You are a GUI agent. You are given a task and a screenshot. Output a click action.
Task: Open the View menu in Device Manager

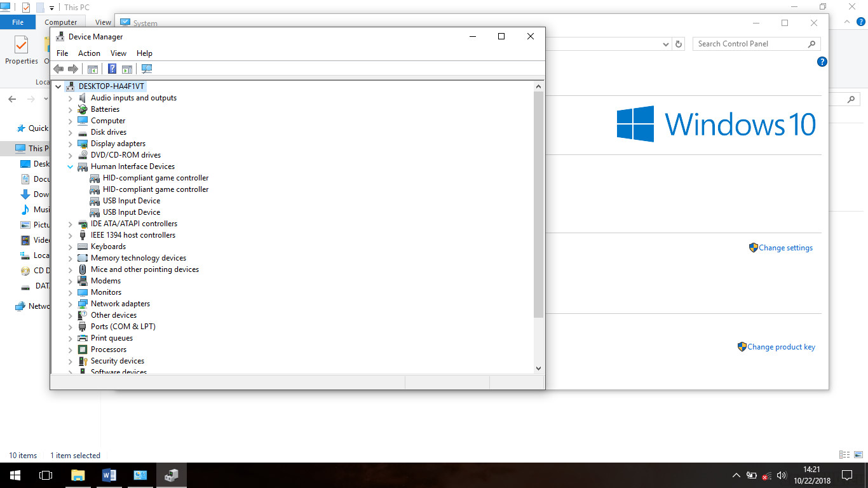pos(118,53)
